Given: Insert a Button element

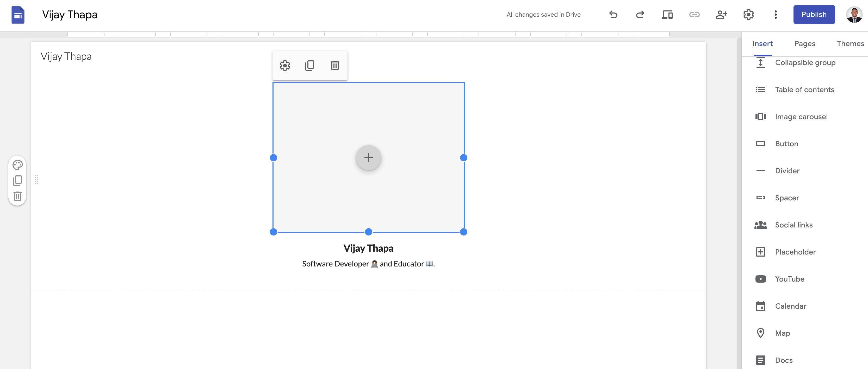Looking at the screenshot, I should pos(805,144).
